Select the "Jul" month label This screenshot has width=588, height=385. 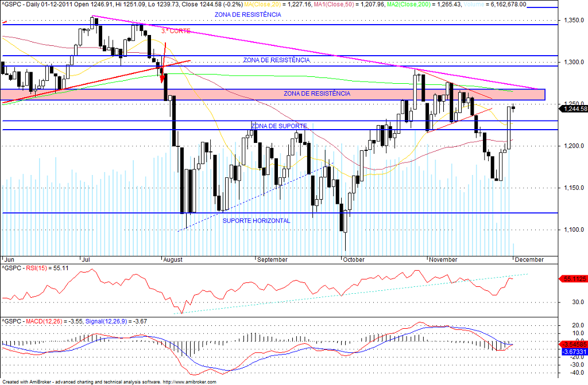coord(86,259)
